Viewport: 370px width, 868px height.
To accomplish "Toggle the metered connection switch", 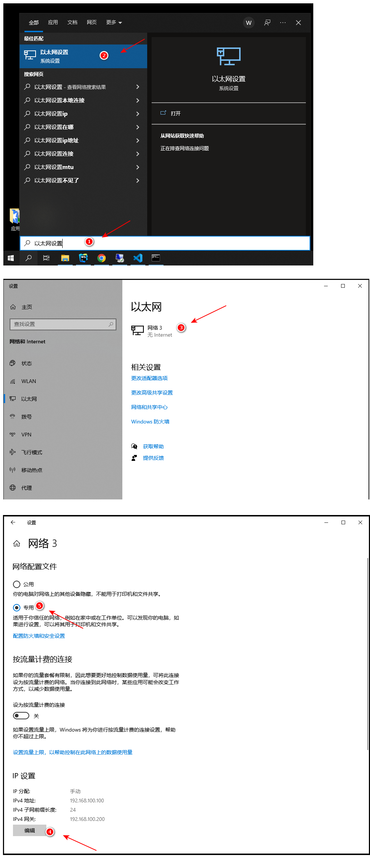I will click(21, 716).
